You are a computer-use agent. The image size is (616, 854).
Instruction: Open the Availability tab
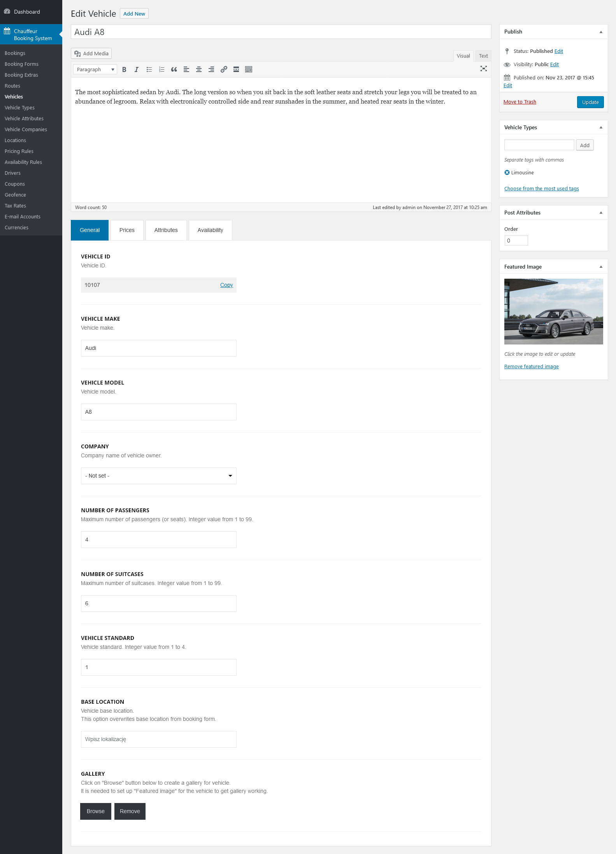pyautogui.click(x=210, y=230)
